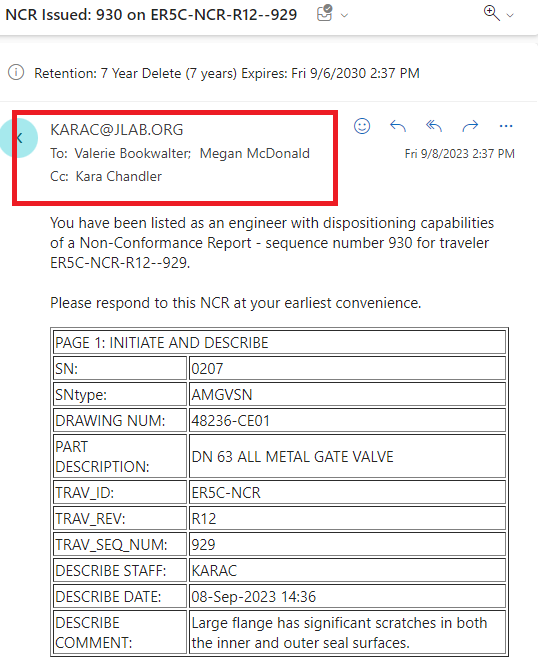This screenshot has height=663, width=538.
Task: Click the smiley react icon
Action: 362,126
